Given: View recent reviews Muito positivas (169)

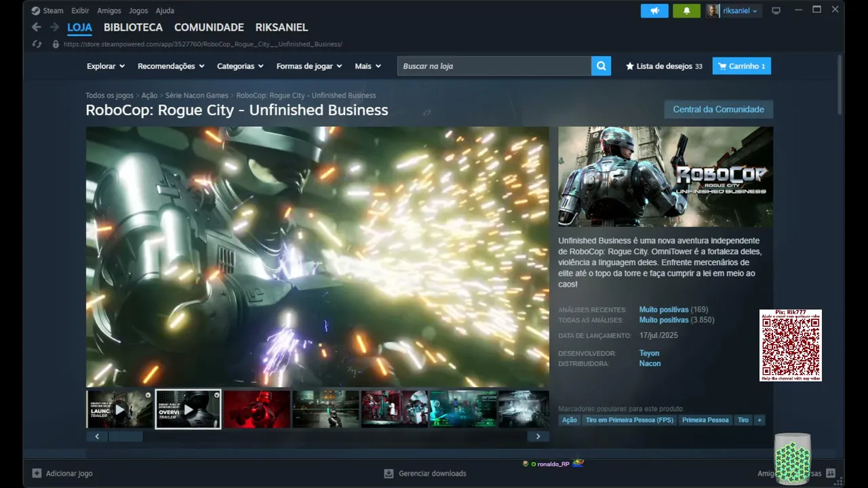Looking at the screenshot, I should tap(673, 310).
